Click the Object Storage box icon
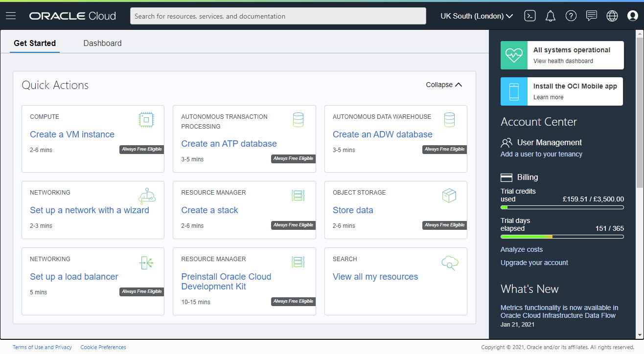 pyautogui.click(x=449, y=195)
